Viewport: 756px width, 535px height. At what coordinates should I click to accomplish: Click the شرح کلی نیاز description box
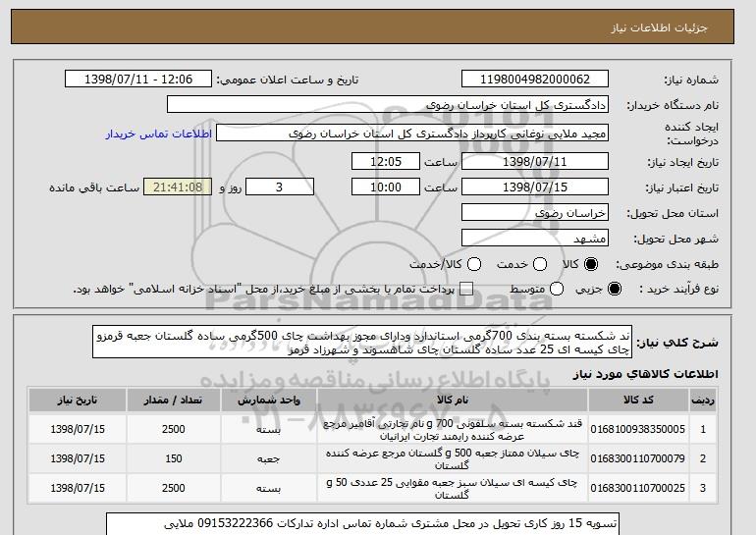coord(362,342)
